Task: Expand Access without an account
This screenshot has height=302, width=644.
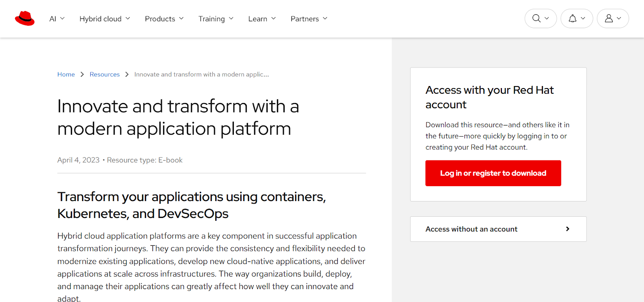Action: [x=498, y=229]
